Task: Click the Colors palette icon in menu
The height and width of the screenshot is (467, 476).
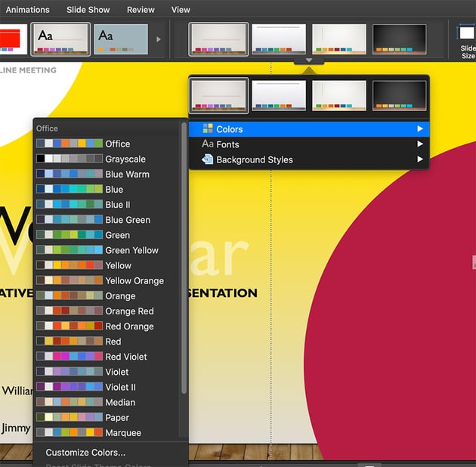Action: (x=208, y=129)
